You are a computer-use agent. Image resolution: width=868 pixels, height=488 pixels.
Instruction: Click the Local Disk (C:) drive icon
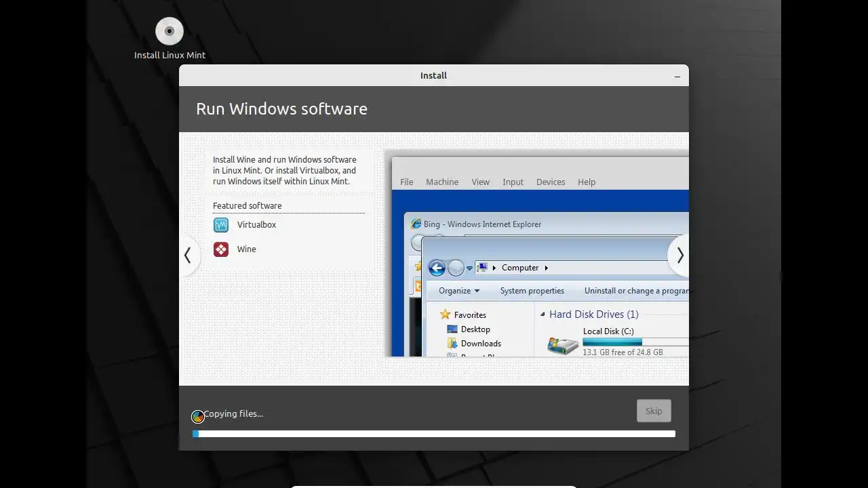[563, 345]
